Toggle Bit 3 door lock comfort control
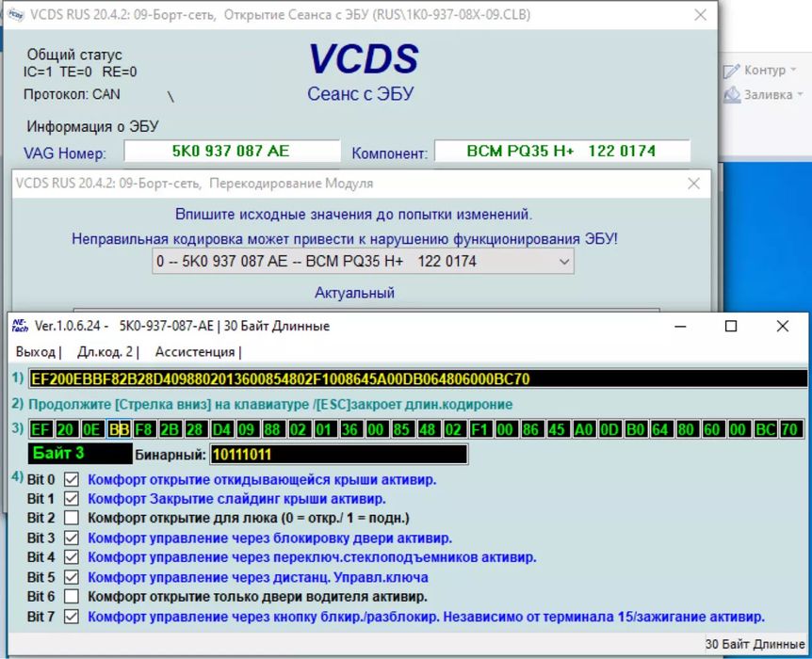Image resolution: width=812 pixels, height=659 pixels. click(x=72, y=538)
